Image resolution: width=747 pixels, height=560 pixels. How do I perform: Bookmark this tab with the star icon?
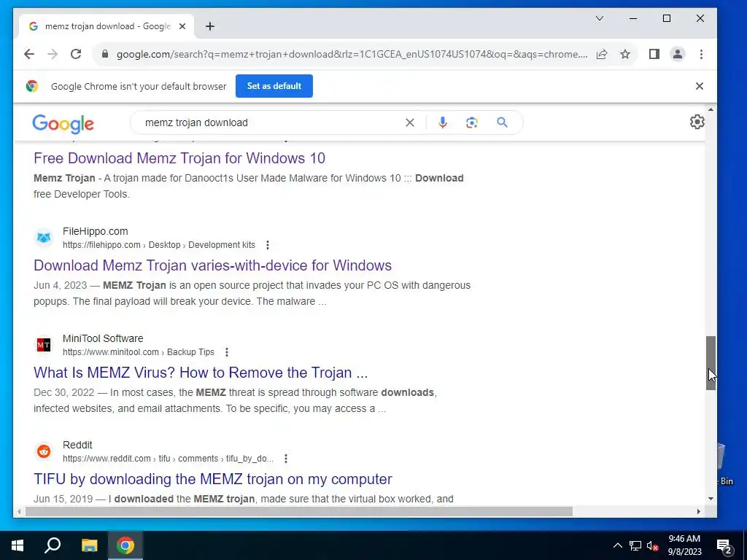(x=625, y=54)
